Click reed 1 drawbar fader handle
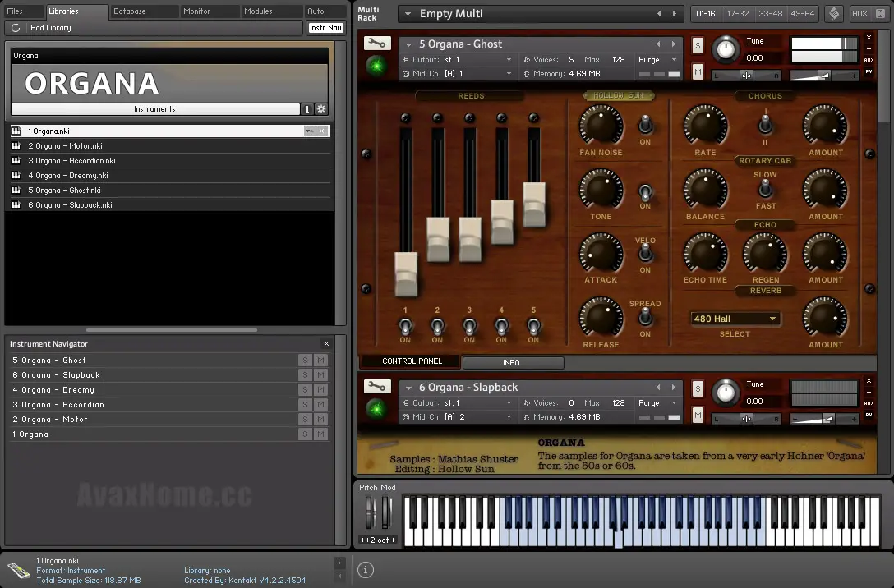The height and width of the screenshot is (588, 894). click(x=406, y=274)
